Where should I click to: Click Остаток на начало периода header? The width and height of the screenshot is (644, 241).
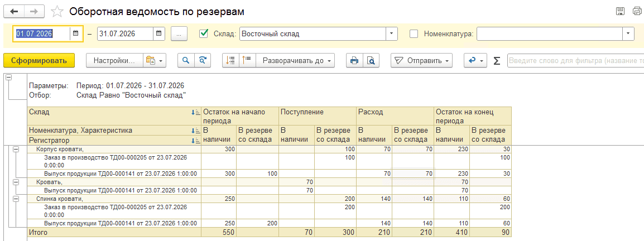tap(241, 116)
